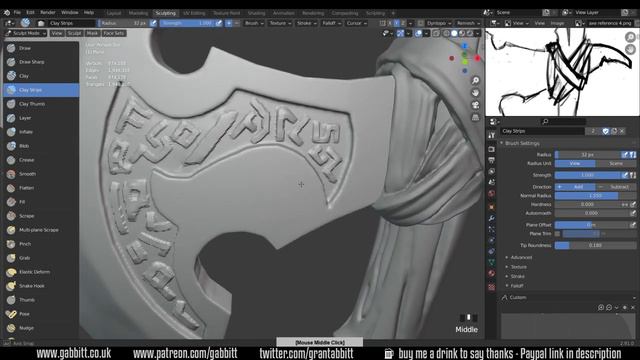The height and width of the screenshot is (360, 640).
Task: Toggle fake user shield for Clay Strips
Action: (x=605, y=131)
